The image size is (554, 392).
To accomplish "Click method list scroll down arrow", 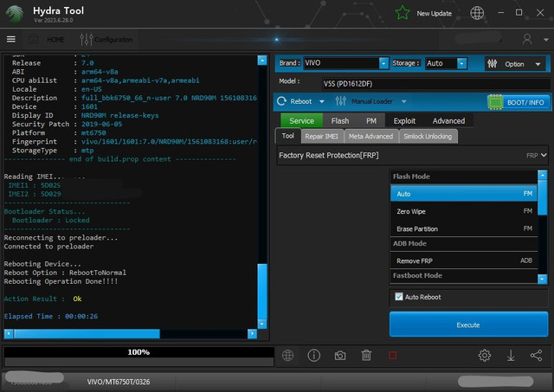I will point(542,279).
